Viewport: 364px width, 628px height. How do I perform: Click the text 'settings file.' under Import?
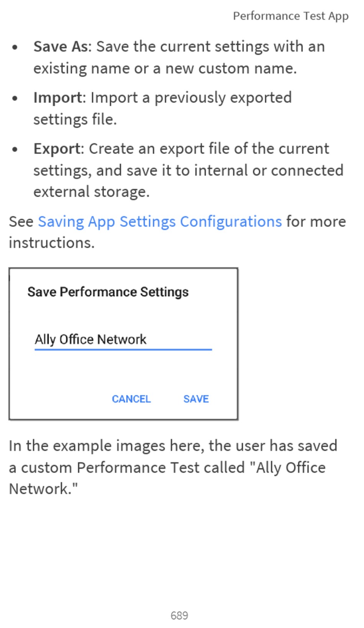(75, 120)
